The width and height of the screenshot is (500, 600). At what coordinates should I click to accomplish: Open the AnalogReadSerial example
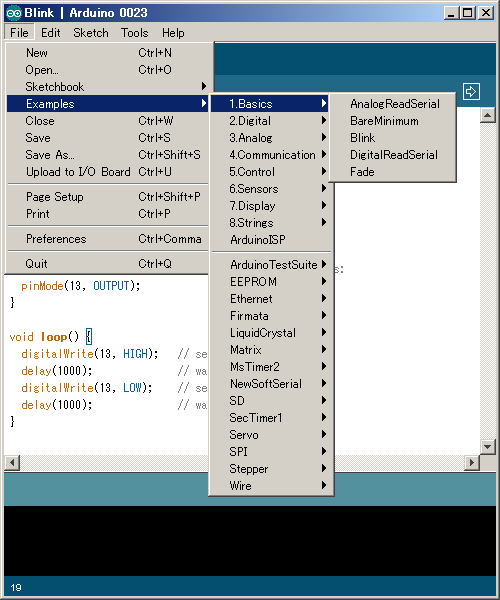[x=393, y=104]
